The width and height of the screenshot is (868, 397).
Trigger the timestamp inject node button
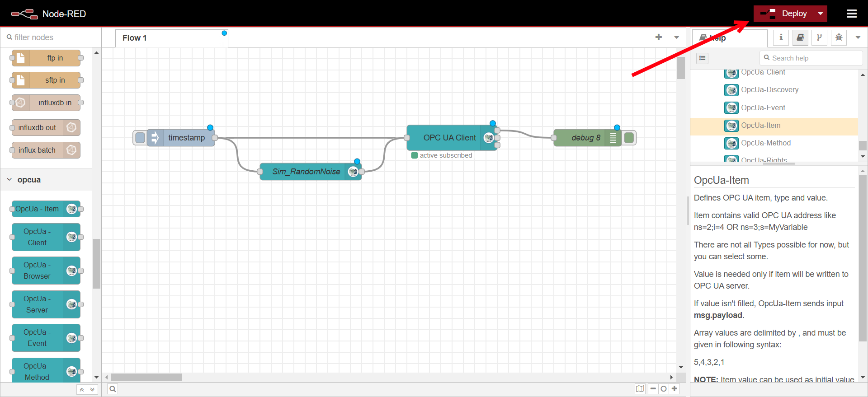tap(140, 138)
